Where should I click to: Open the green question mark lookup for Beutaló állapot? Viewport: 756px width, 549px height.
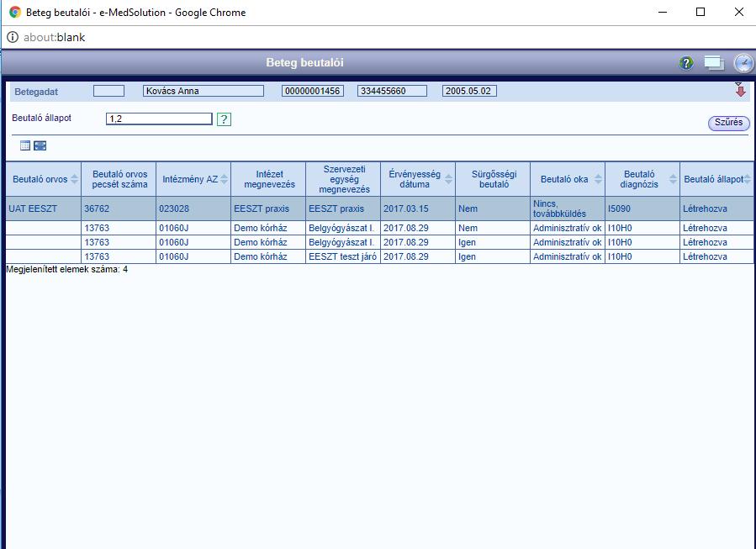(224, 119)
